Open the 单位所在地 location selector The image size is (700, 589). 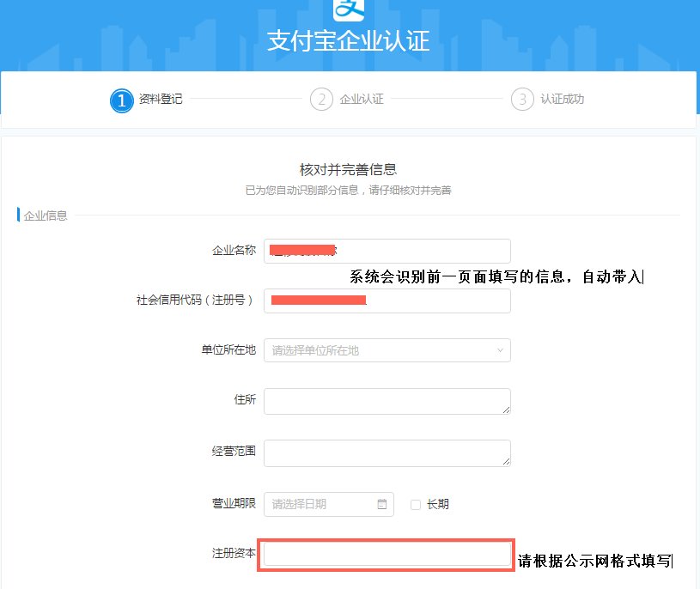pos(387,350)
